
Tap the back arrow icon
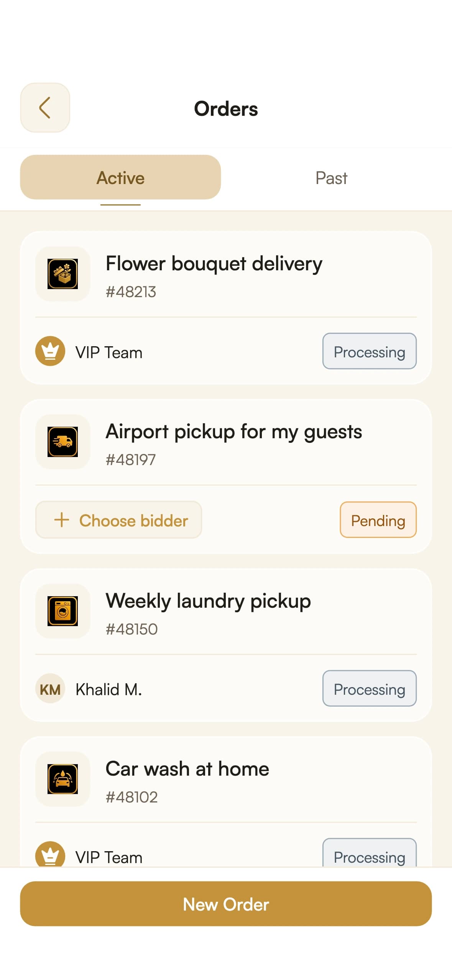[45, 108]
